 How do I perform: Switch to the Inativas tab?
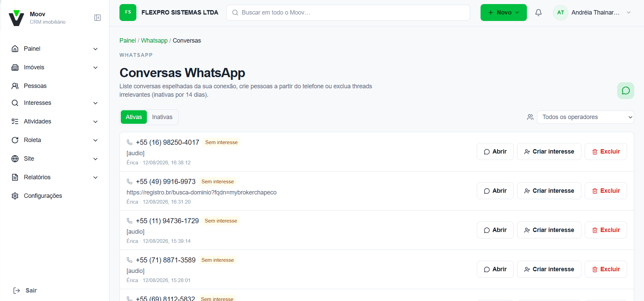[162, 117]
